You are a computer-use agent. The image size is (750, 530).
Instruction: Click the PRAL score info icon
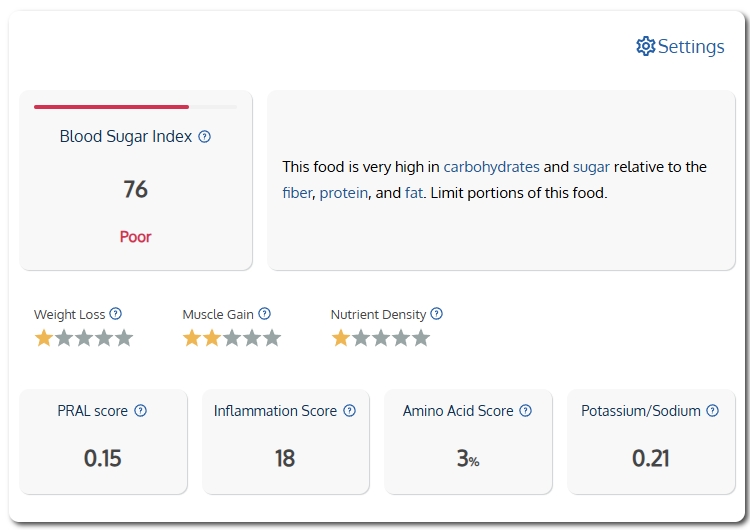140,410
